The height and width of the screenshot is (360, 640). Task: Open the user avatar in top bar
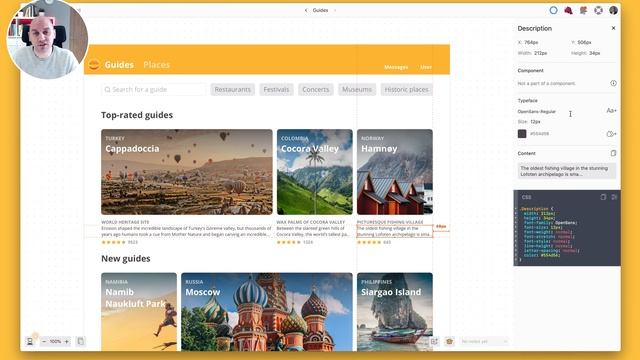[x=613, y=11]
